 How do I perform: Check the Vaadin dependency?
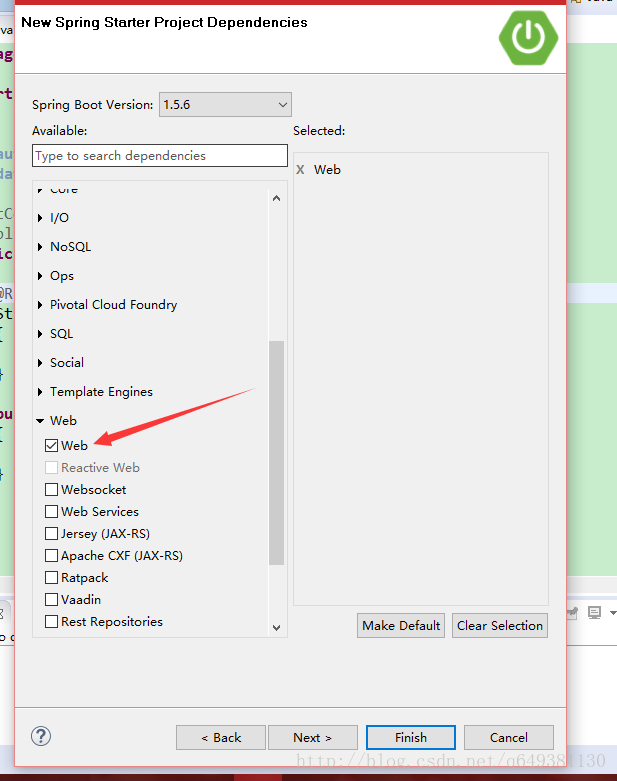pos(51,599)
